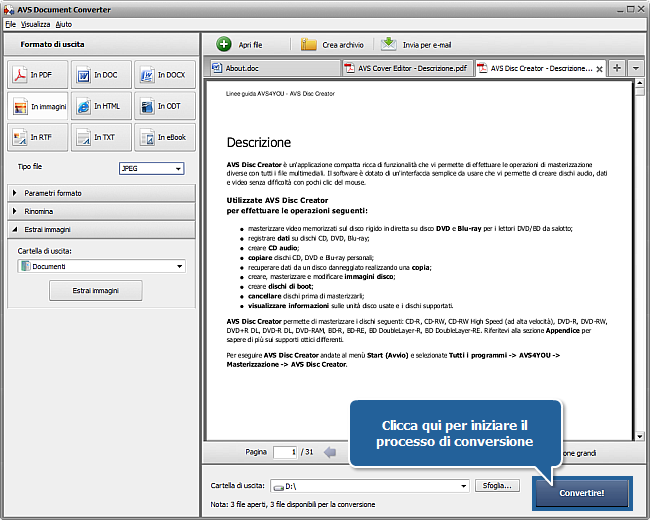Click the scroll down arrow of document preview
The image size is (650, 520).
(x=640, y=436)
